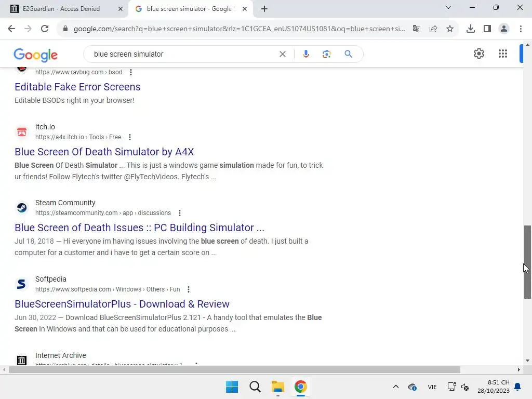Click in the Google search input field
532x399 pixels.
click(x=183, y=54)
